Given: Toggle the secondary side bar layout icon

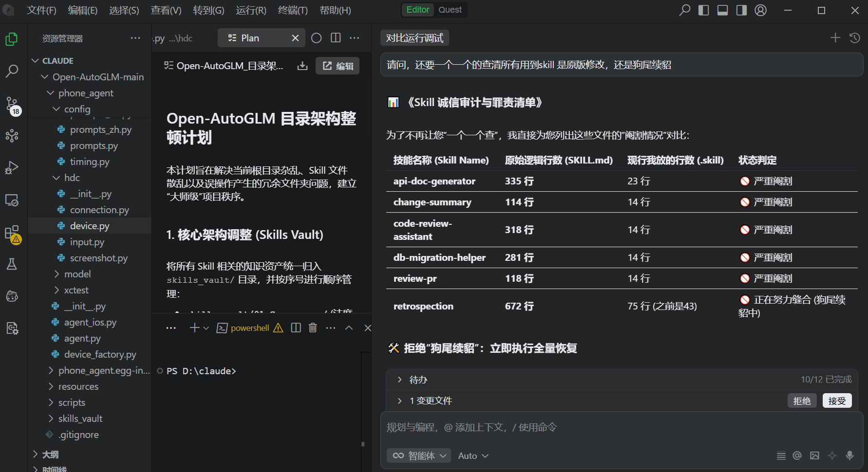Looking at the screenshot, I should (x=741, y=10).
